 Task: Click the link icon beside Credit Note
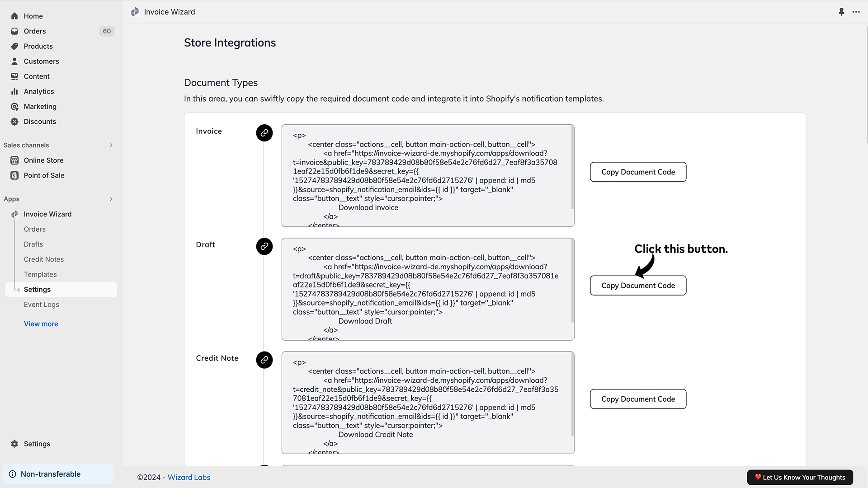(264, 360)
